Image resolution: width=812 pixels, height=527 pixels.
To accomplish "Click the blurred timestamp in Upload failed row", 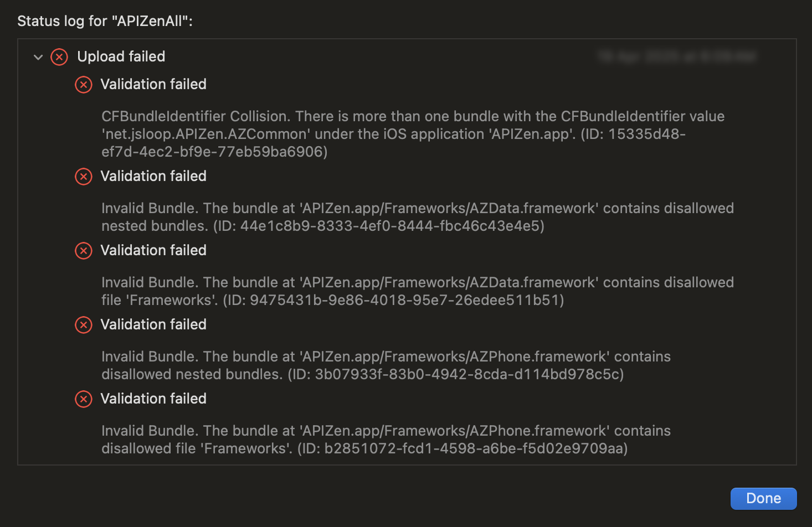I will (x=677, y=56).
